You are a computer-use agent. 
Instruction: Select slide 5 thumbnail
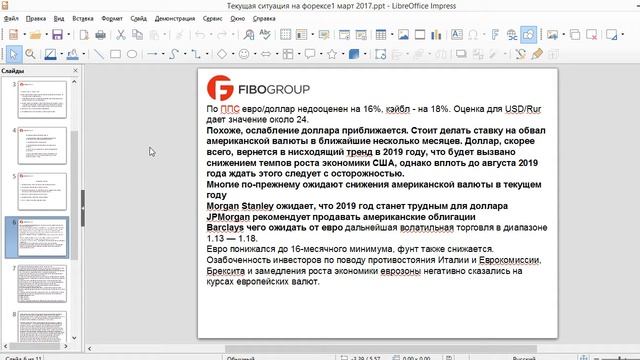pyautogui.click(x=42, y=191)
